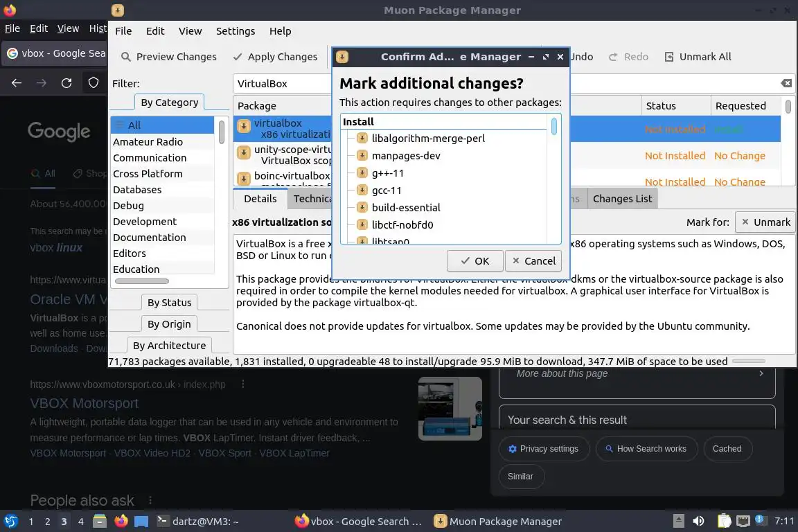This screenshot has height=532, width=798.
Task: Click the boinc-virtualbox package icon
Action: pyautogui.click(x=244, y=178)
